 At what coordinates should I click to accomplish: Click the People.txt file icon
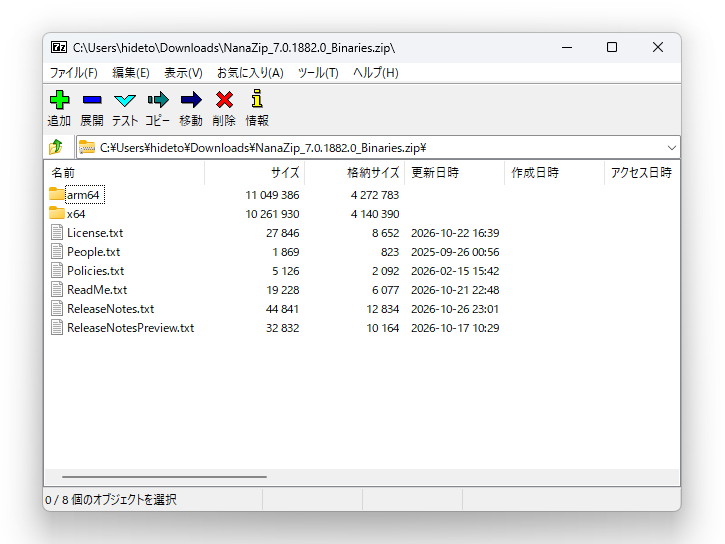tap(57, 251)
